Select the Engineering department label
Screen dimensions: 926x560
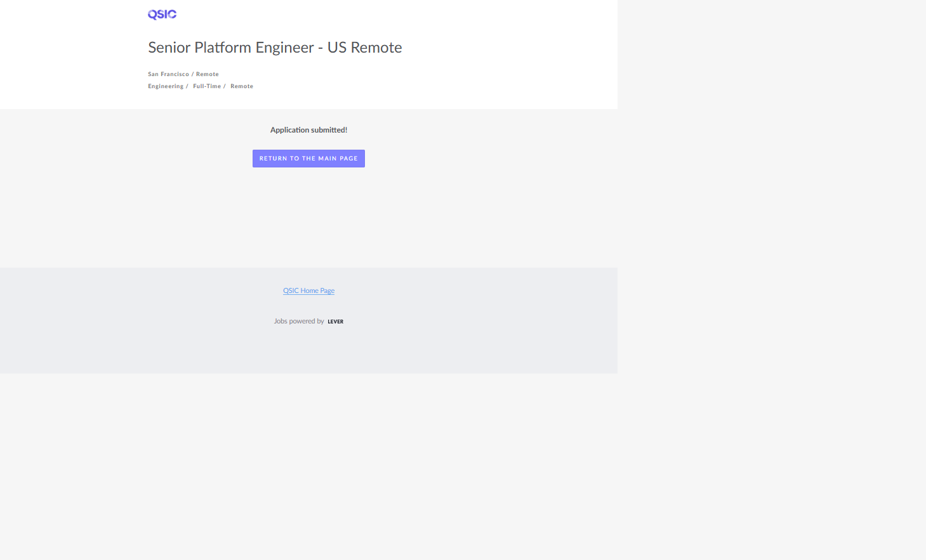166,86
